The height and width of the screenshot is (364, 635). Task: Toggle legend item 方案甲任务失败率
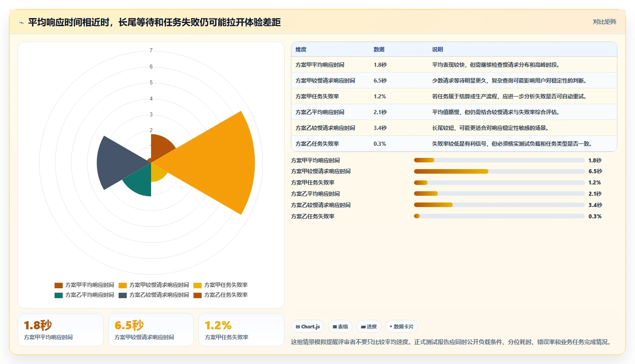221,285
